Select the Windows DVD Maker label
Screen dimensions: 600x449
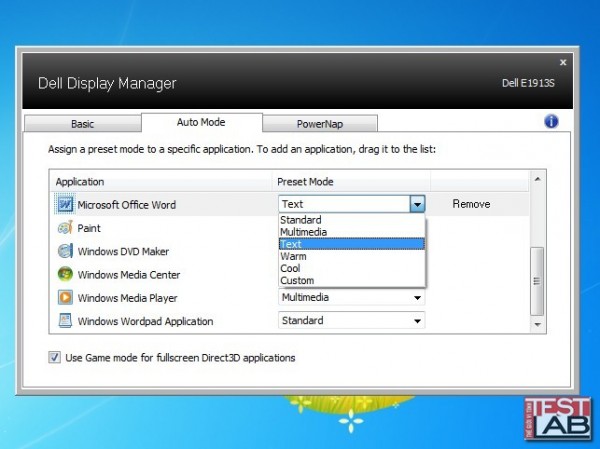click(123, 251)
